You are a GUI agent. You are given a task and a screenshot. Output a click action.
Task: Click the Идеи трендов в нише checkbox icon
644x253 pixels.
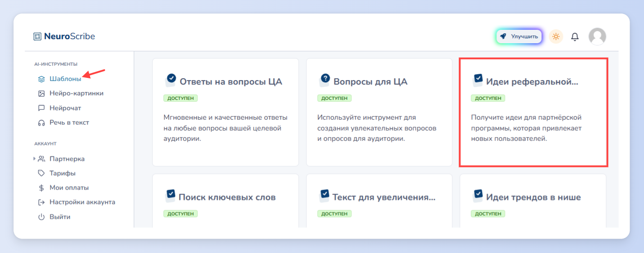click(x=478, y=195)
